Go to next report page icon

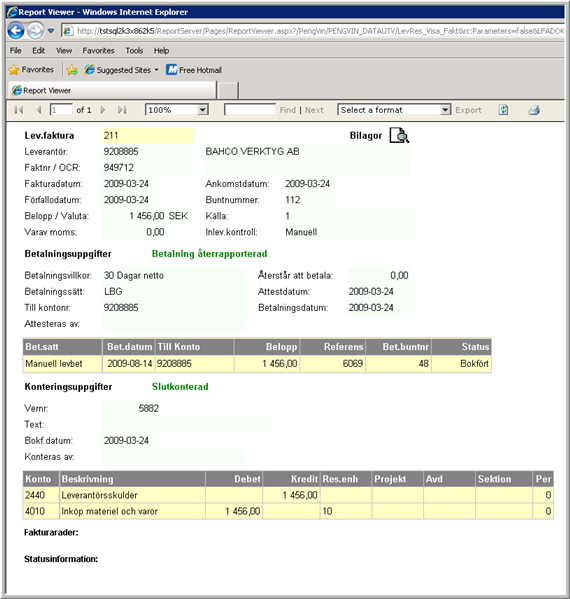click(x=102, y=110)
